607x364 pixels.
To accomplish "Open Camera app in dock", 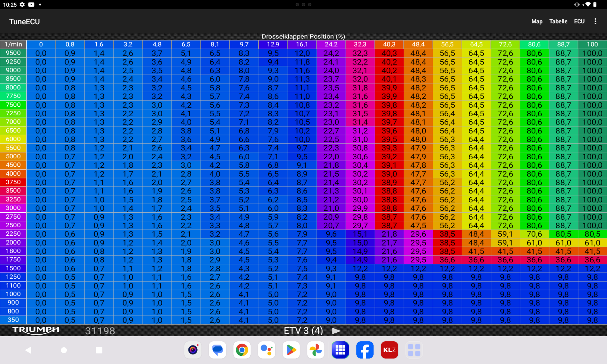I will [193, 350].
